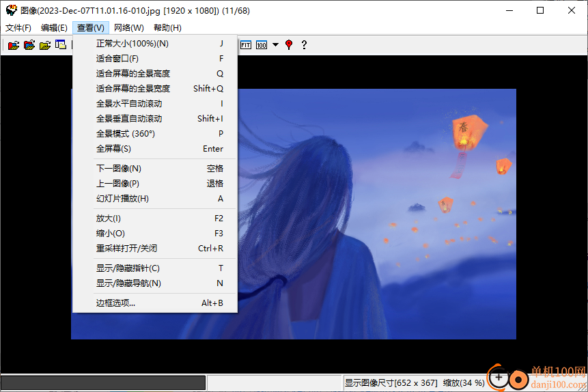The image size is (588, 392).
Task: Start 幻灯片播放(H) from the menu
Action: point(155,199)
